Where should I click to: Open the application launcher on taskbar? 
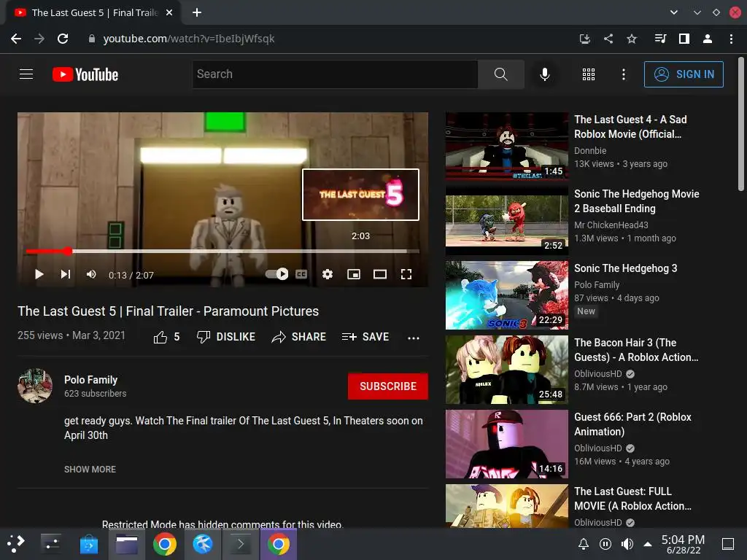click(15, 544)
